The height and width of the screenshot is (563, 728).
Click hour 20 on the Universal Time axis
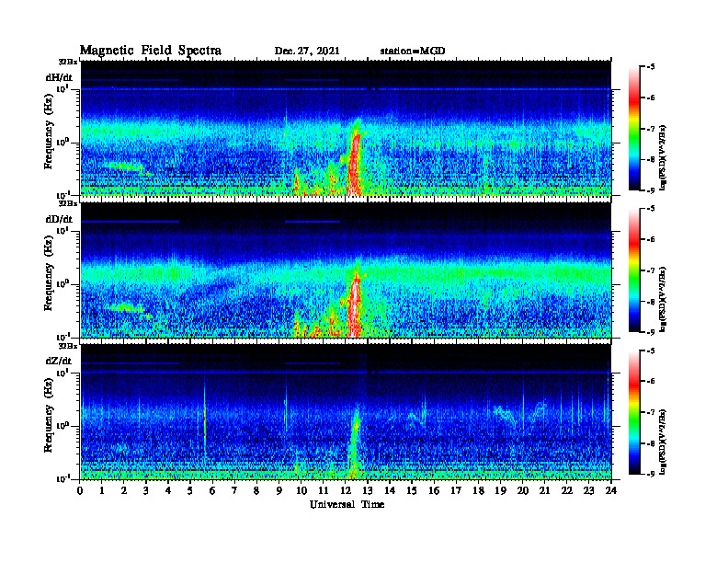(523, 491)
